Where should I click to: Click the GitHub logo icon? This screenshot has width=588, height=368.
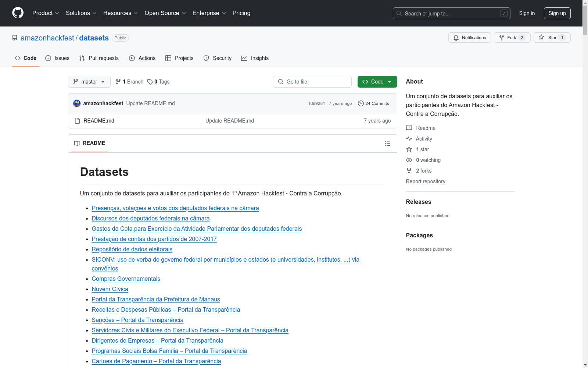(x=18, y=13)
